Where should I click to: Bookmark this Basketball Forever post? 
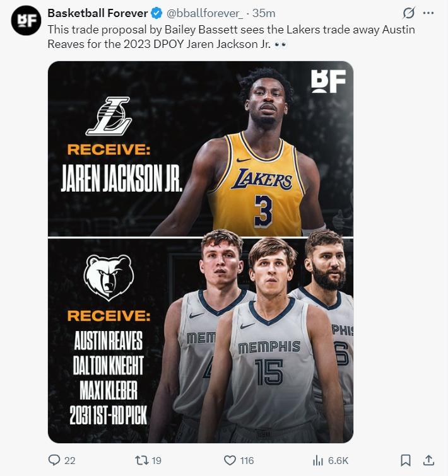(x=406, y=460)
